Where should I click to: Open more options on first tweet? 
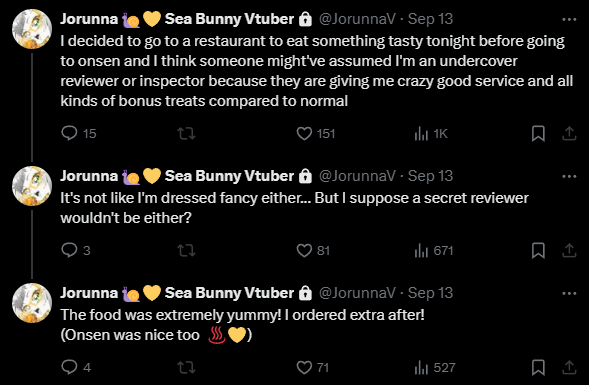569,19
